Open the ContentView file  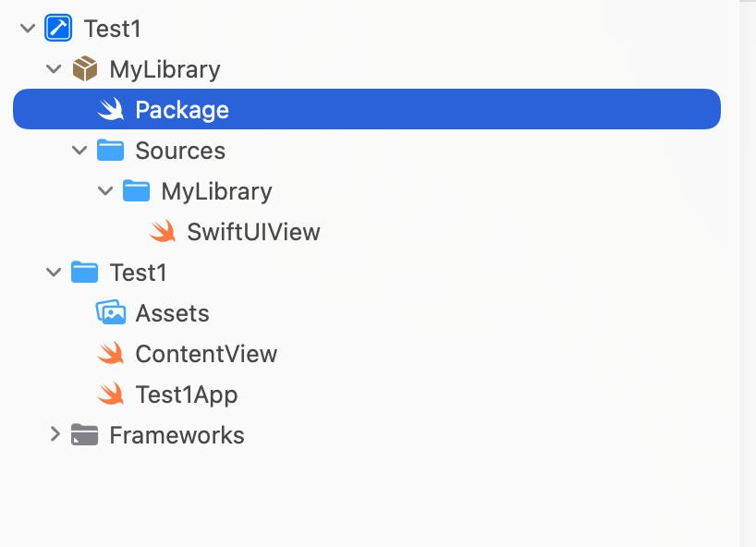(206, 354)
